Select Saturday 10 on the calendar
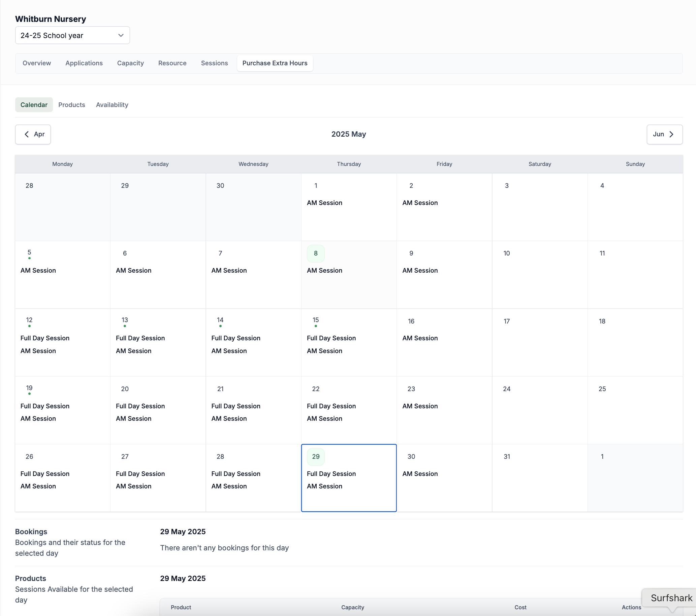 (x=507, y=253)
